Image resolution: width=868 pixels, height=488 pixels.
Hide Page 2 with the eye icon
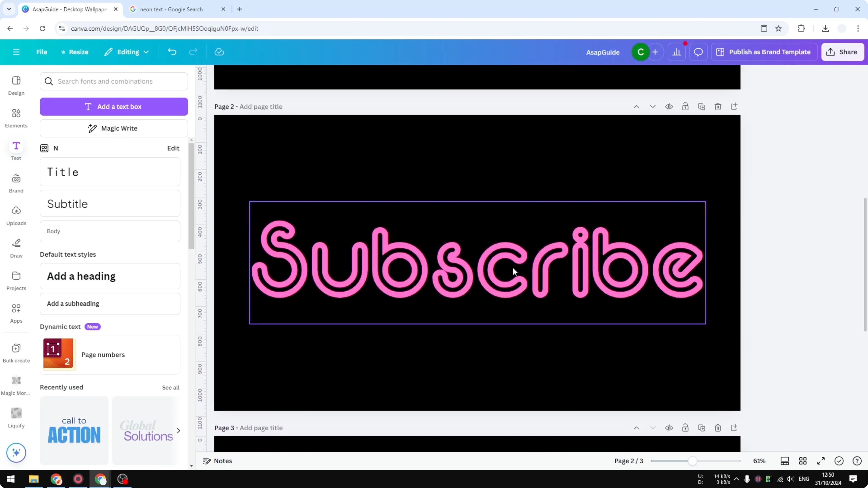tap(669, 106)
